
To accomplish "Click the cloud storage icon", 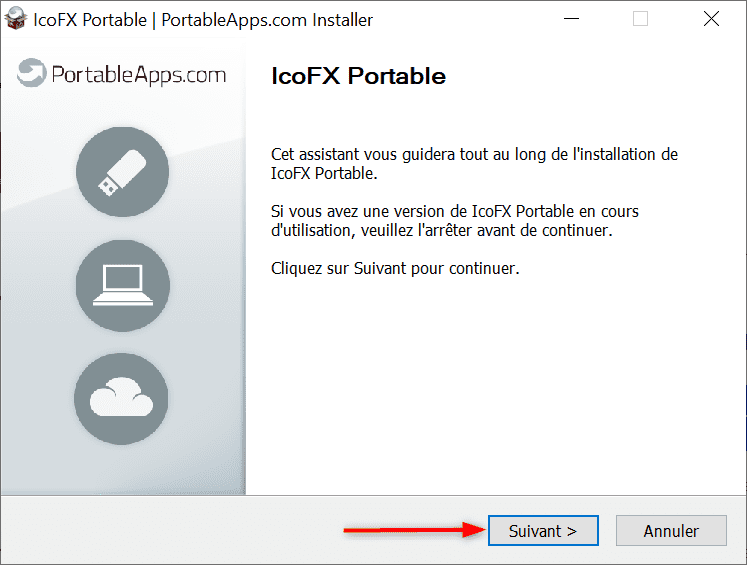I will tap(121, 399).
